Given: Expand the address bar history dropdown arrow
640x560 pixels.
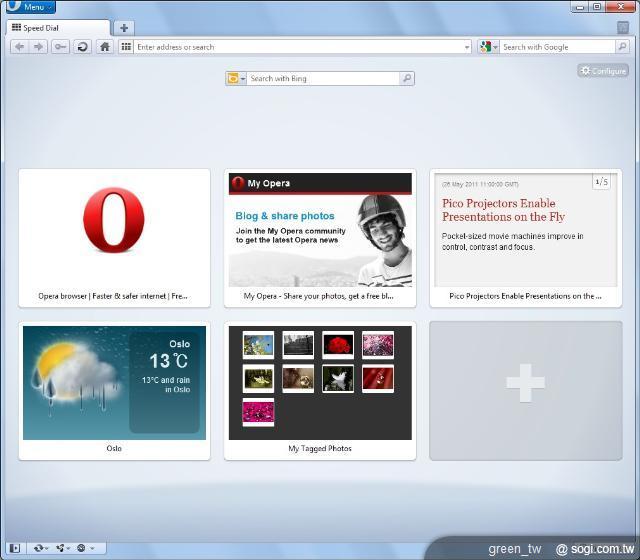Looking at the screenshot, I should tap(467, 47).
